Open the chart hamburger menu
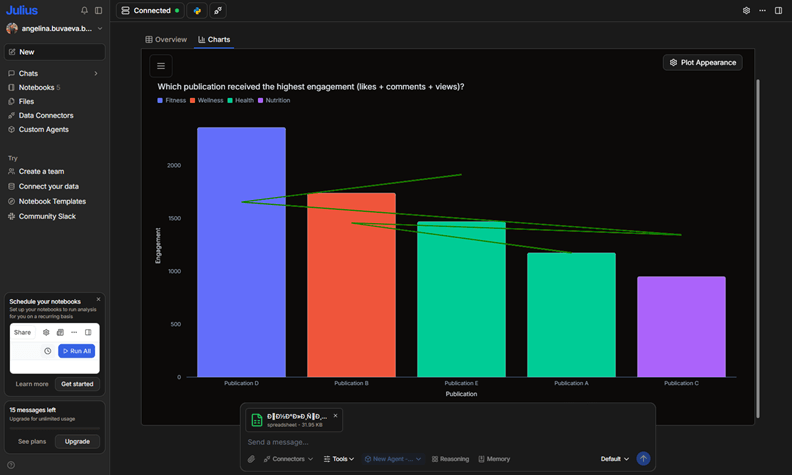 pos(161,66)
